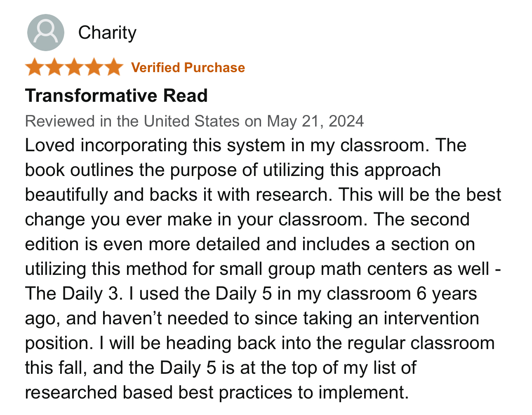This screenshot has height=415, width=532.
Task: Click the third orange rating star
Action: [x=74, y=67]
